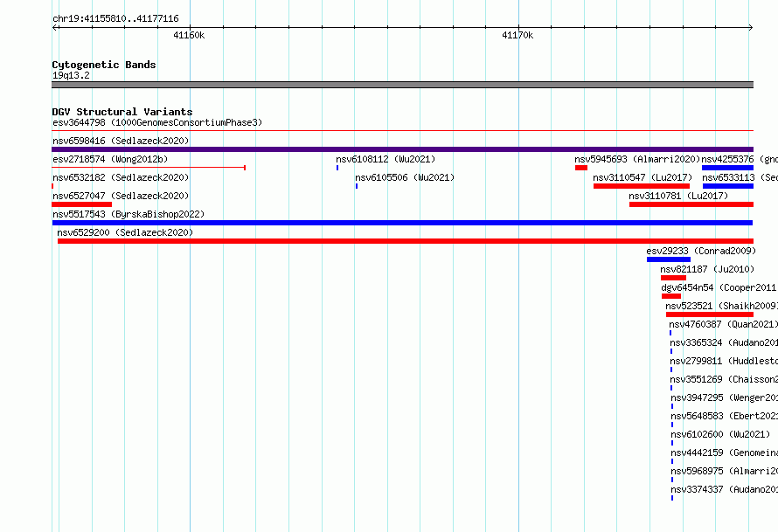Click the chr19:41155810..41177116 coordinate label

[x=115, y=19]
